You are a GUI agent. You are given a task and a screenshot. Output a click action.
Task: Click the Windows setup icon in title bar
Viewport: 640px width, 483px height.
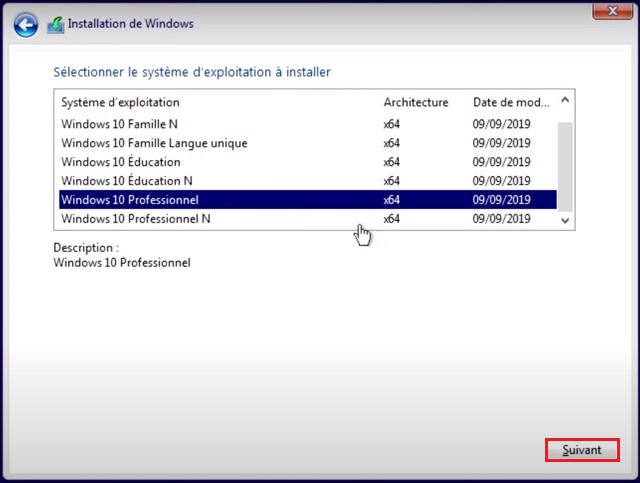[56, 25]
